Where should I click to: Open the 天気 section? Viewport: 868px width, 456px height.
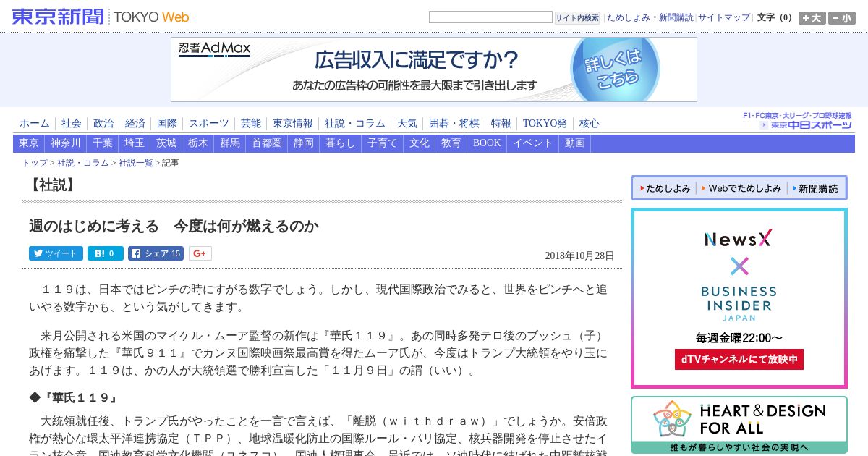pos(407,124)
